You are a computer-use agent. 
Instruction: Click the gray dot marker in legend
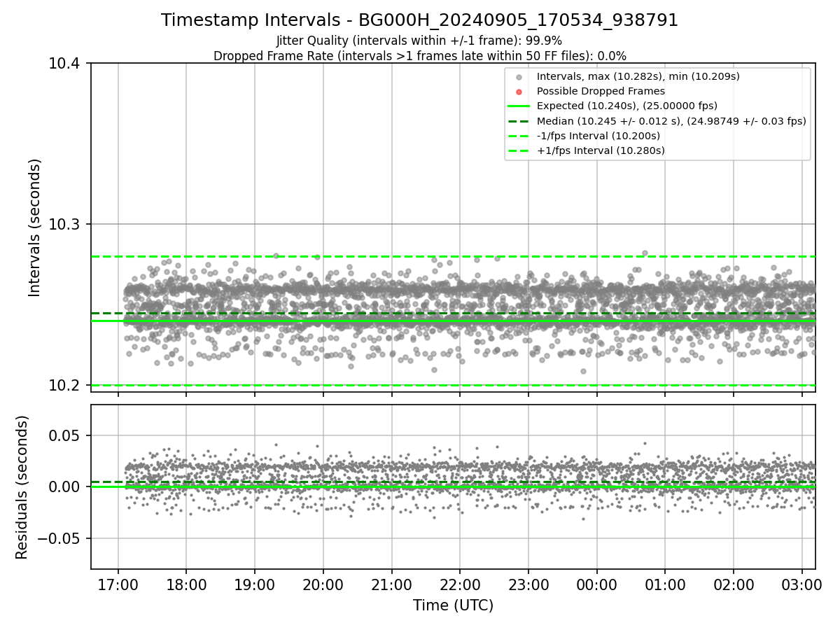[x=519, y=77]
